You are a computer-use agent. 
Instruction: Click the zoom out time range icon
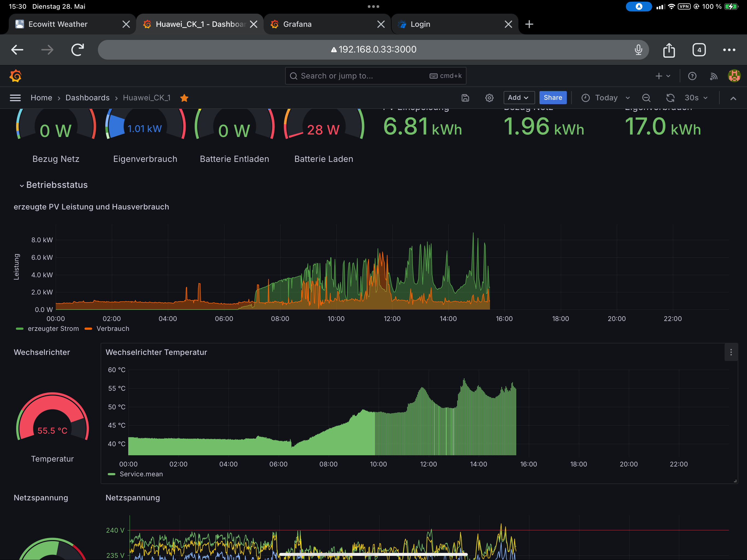pos(646,98)
